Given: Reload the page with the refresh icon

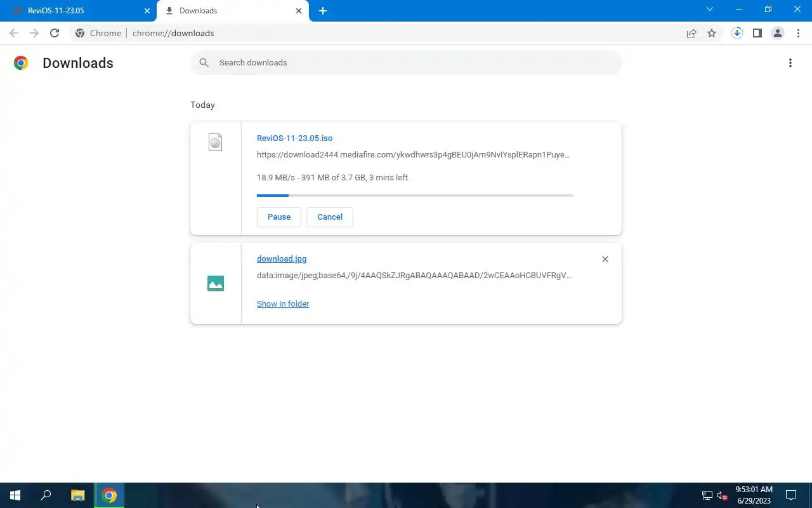Looking at the screenshot, I should click(55, 33).
